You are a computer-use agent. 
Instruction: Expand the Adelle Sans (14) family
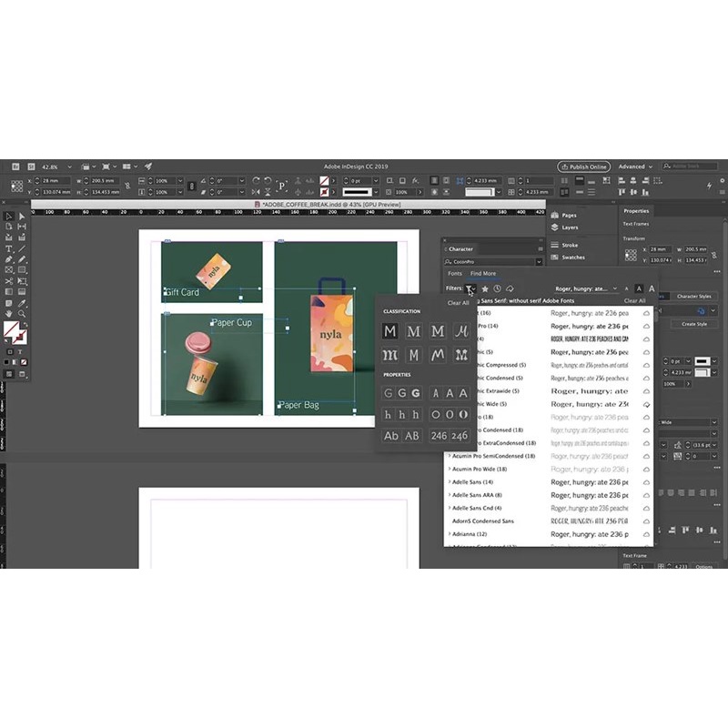pyautogui.click(x=450, y=482)
